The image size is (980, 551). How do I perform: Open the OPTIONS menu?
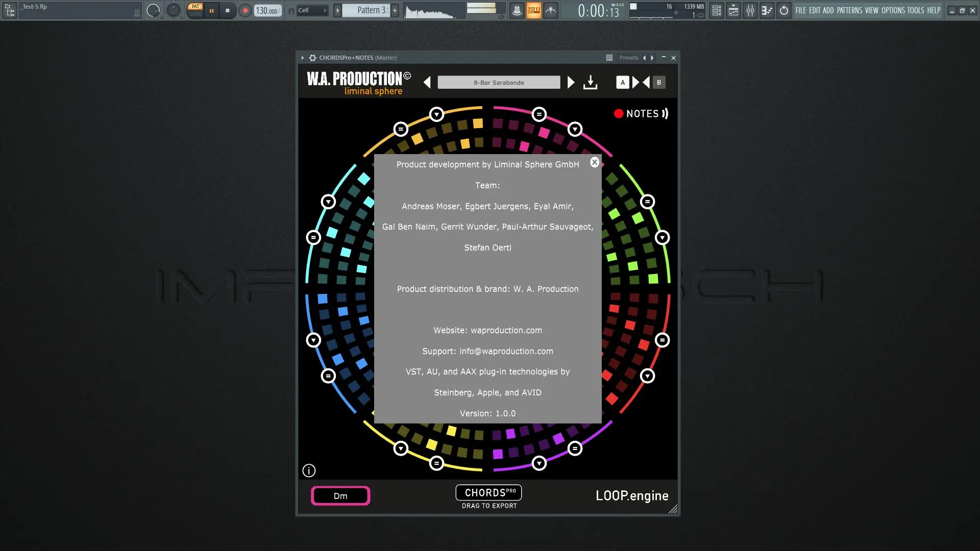pos(893,10)
